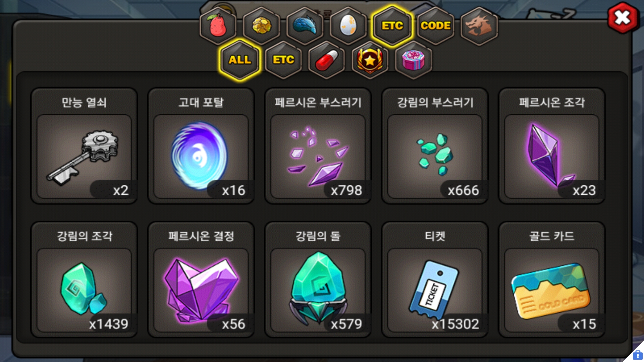Image resolution: width=644 pixels, height=362 pixels.
Task: Pick the 강림의 부스러기 x666 item
Action: point(435,146)
